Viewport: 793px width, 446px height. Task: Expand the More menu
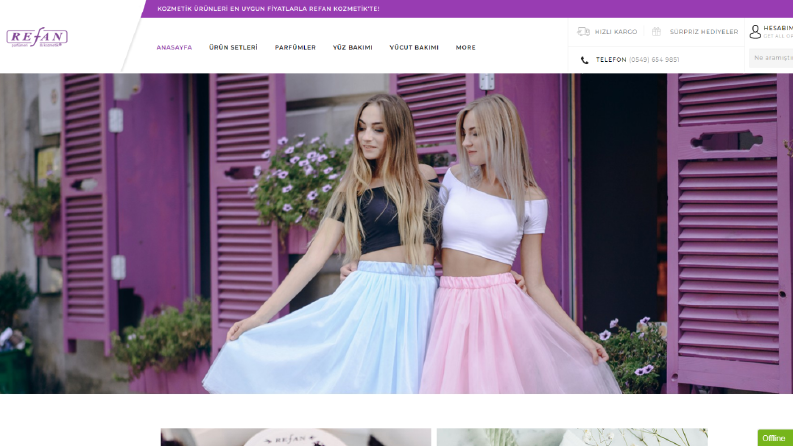tap(465, 48)
